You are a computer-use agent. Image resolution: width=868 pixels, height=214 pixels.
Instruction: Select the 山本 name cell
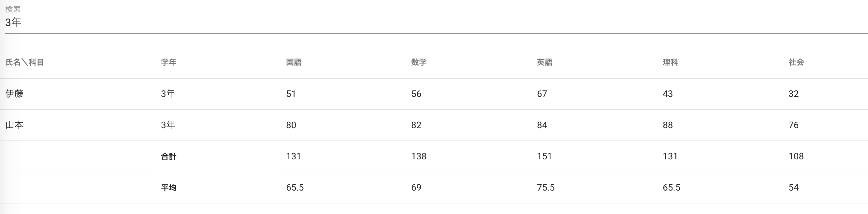(14, 125)
